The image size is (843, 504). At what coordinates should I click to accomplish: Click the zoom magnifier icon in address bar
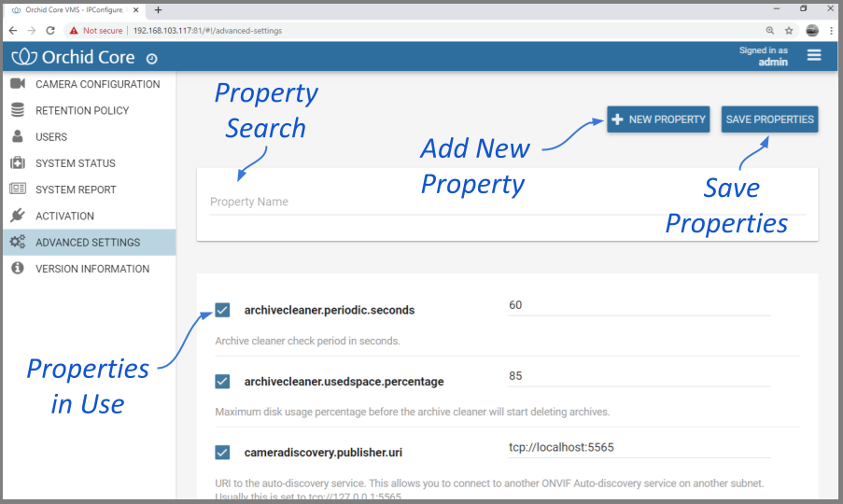pos(770,31)
